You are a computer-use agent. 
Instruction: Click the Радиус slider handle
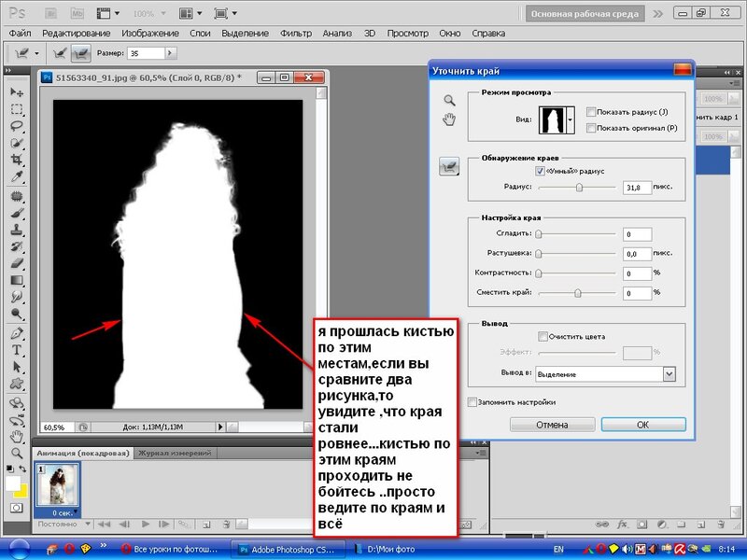click(579, 188)
